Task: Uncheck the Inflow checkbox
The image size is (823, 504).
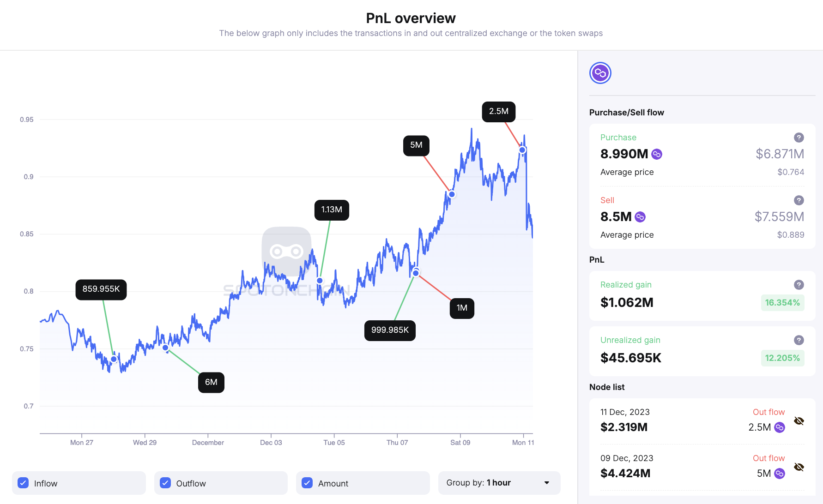Action: click(23, 483)
